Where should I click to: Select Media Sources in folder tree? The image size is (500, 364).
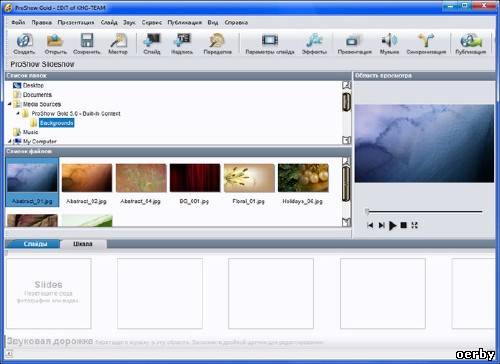point(42,104)
